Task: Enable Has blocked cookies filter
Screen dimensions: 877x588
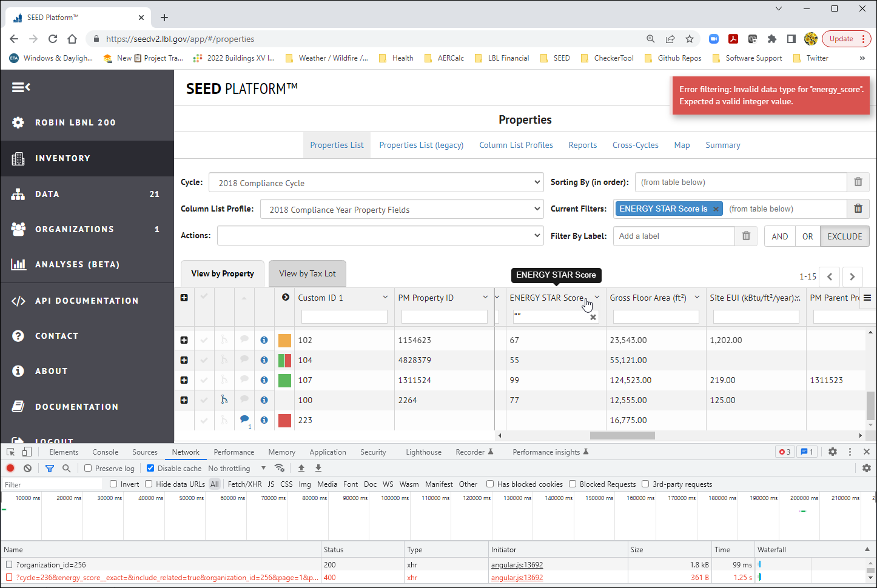Action: pos(490,484)
